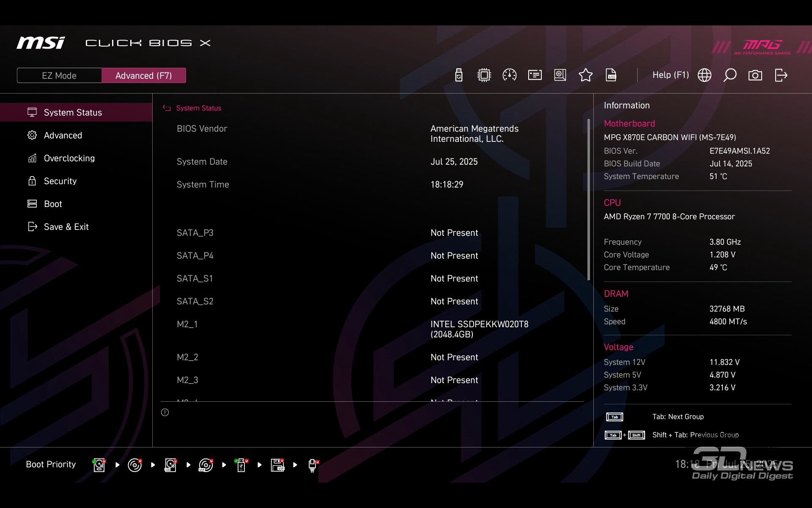Click the CPU heading in Information panel
This screenshot has height=508, width=812.
(612, 203)
